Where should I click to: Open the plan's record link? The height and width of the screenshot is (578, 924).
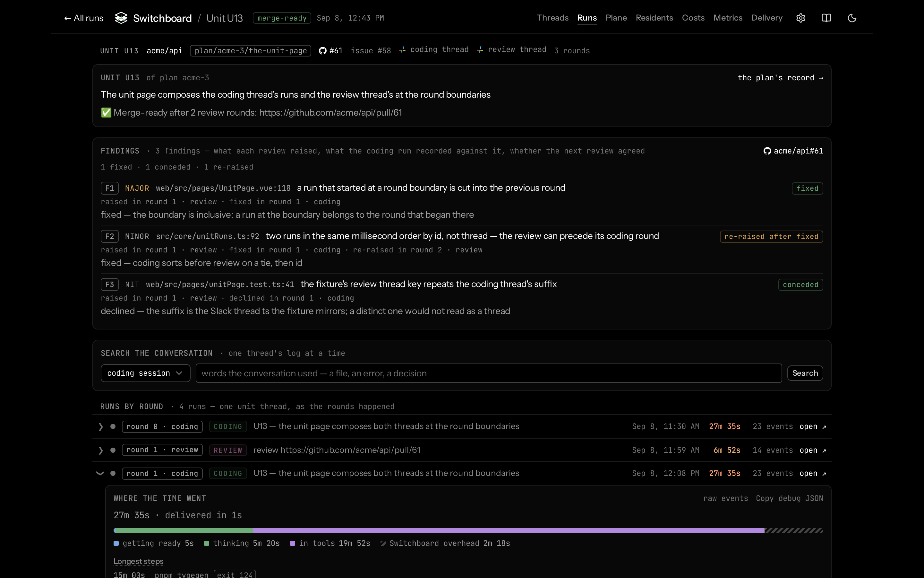781,78
